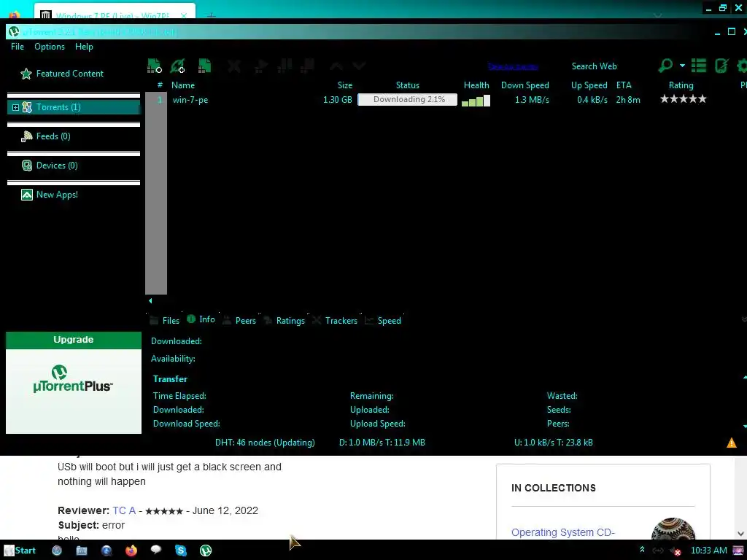Click the Featured Content star icon

(26, 74)
